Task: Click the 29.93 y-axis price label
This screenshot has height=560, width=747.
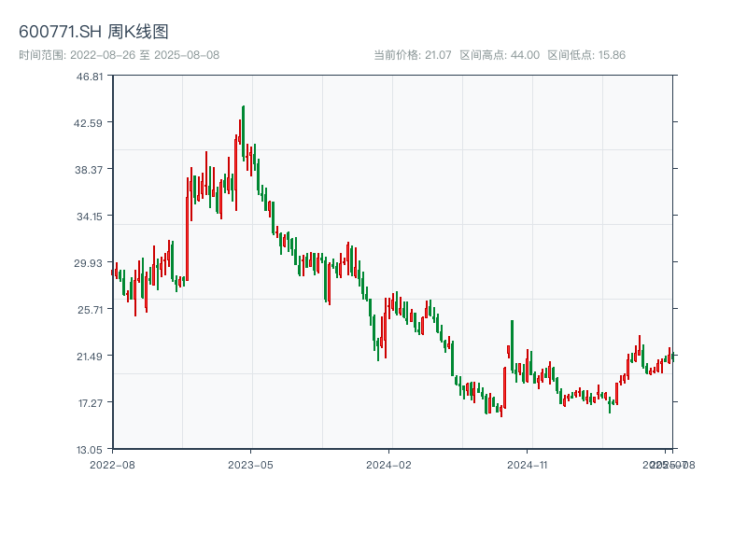Action: [x=89, y=262]
